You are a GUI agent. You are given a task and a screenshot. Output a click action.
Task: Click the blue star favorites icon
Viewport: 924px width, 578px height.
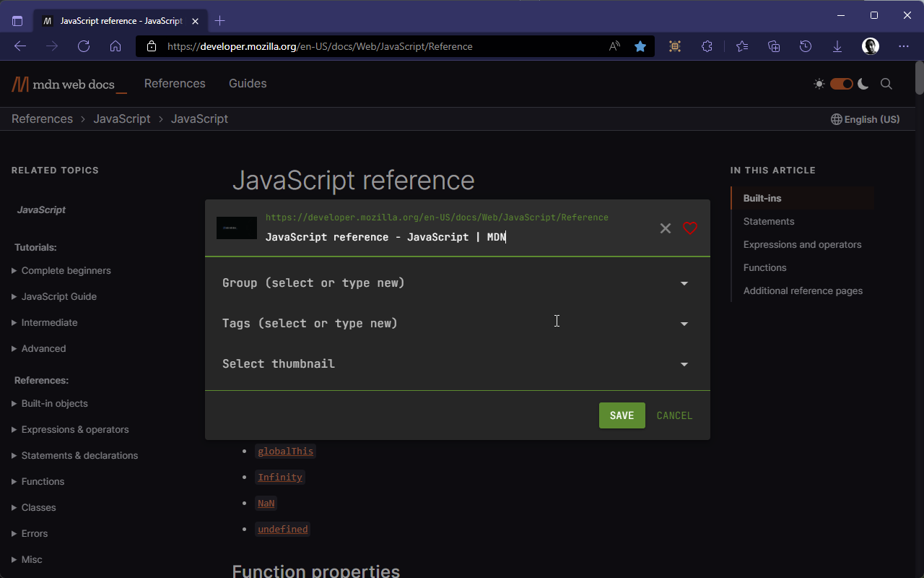click(x=640, y=46)
